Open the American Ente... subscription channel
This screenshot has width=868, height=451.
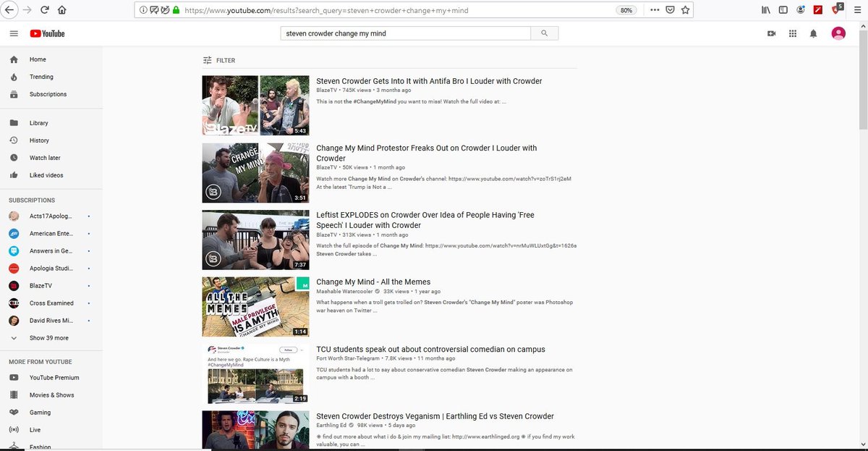(x=51, y=234)
